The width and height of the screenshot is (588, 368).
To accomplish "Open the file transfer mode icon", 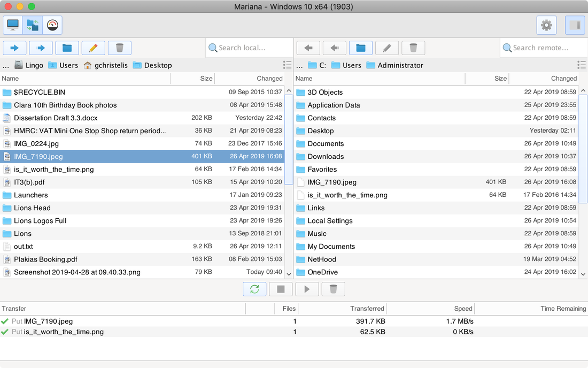I will [x=33, y=25].
